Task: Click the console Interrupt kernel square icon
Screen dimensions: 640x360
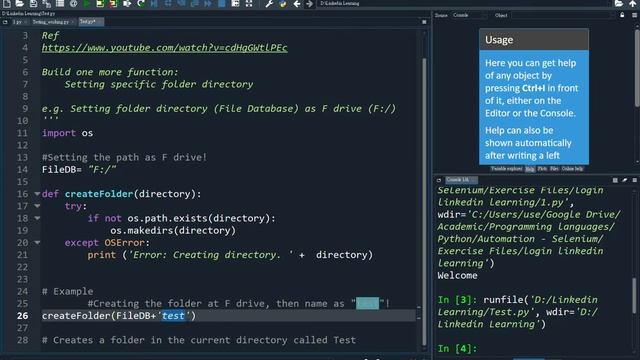Action: click(x=615, y=180)
